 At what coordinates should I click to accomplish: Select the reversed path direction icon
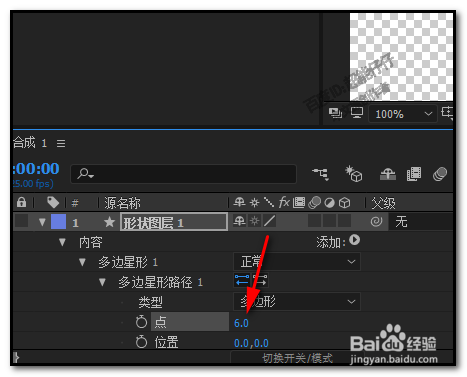coord(260,280)
